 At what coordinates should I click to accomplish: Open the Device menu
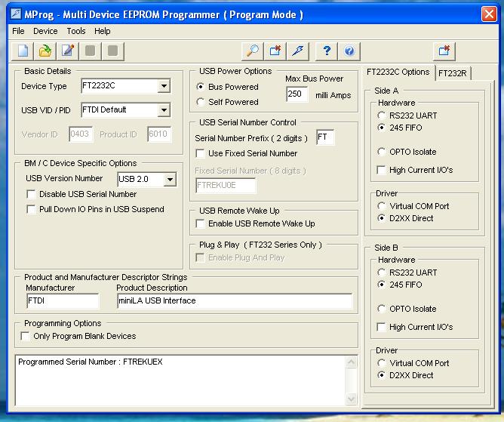45,31
